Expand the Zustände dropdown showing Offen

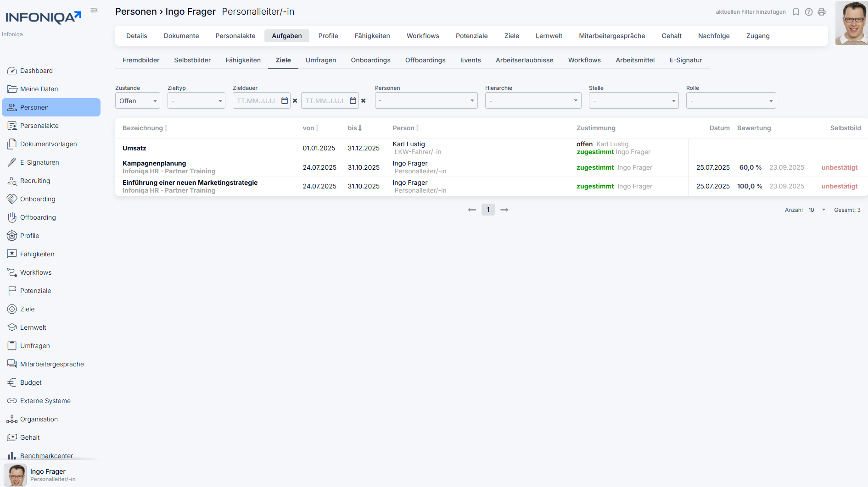pyautogui.click(x=137, y=100)
